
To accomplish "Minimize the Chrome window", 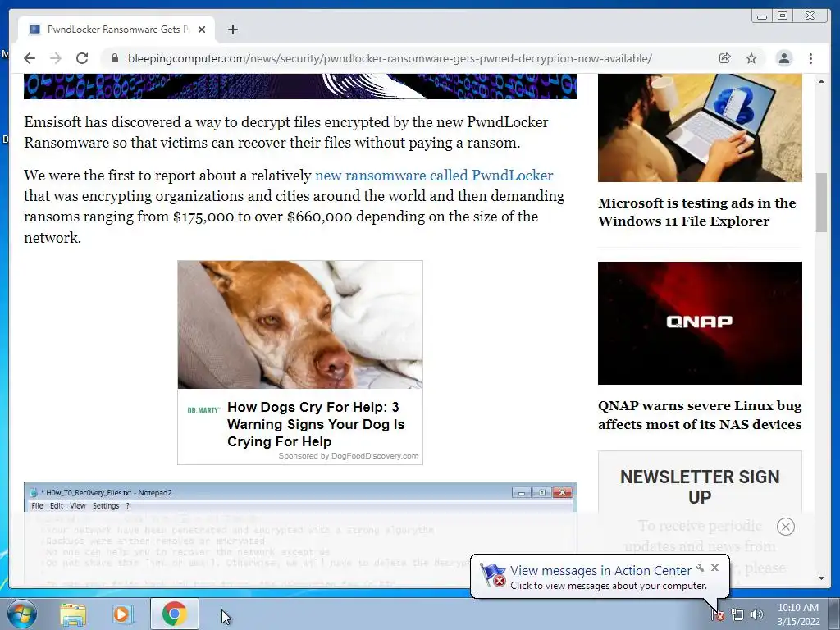I will (x=762, y=16).
